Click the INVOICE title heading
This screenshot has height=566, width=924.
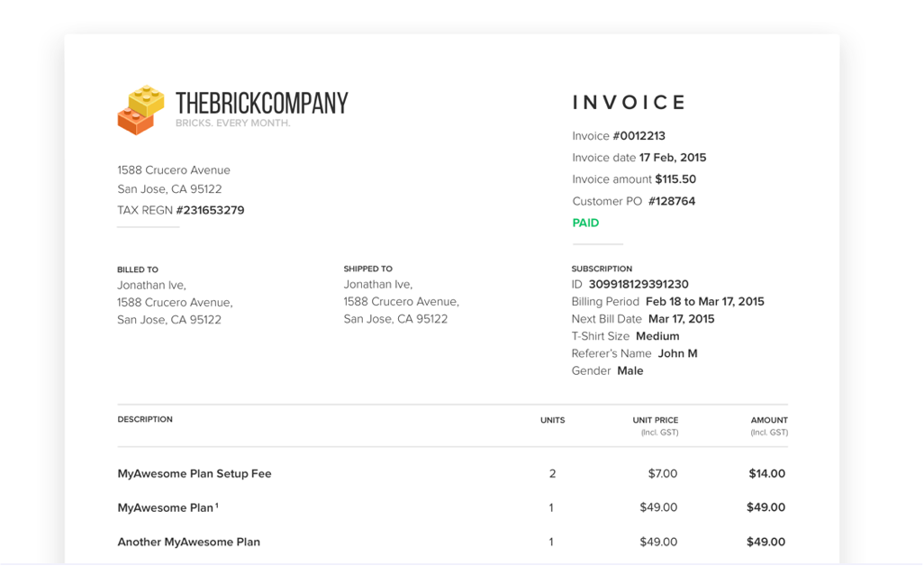pyautogui.click(x=630, y=103)
